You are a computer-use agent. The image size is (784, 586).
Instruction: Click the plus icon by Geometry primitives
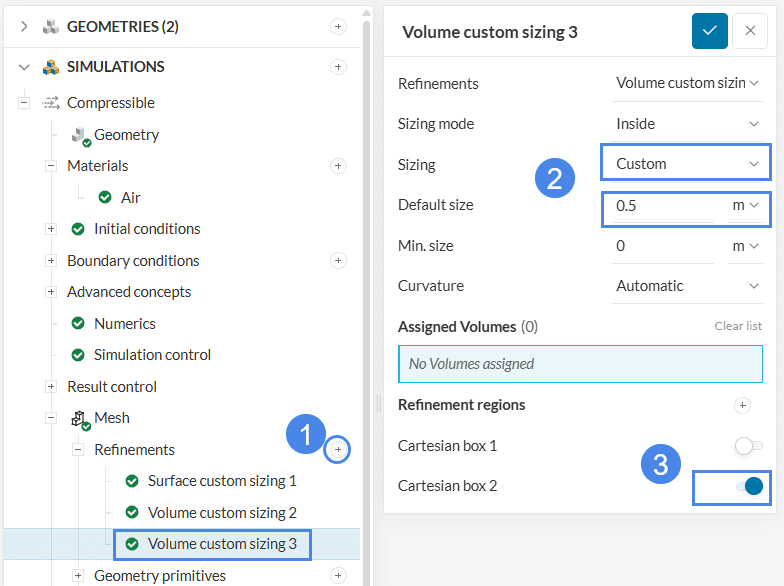point(338,576)
